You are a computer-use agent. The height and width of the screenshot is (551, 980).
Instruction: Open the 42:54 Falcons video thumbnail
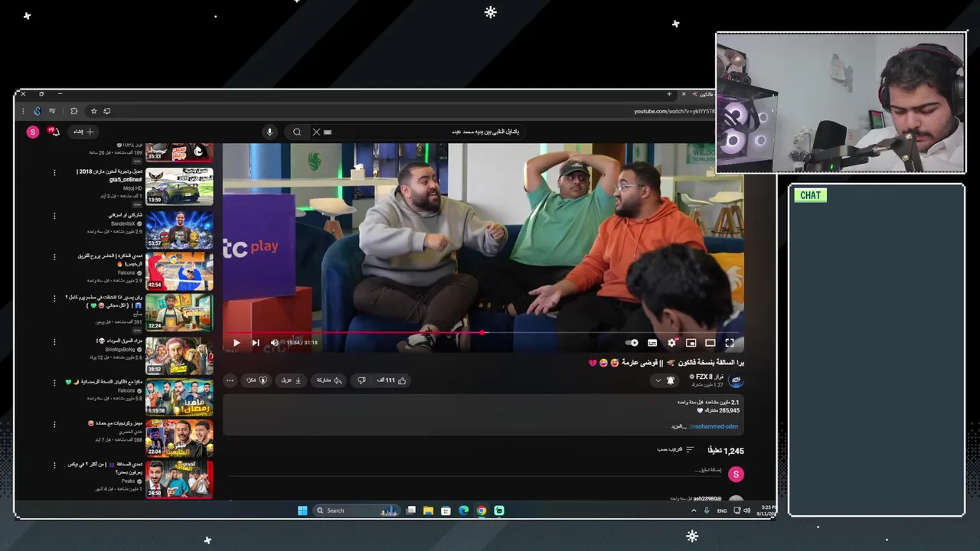point(179,271)
